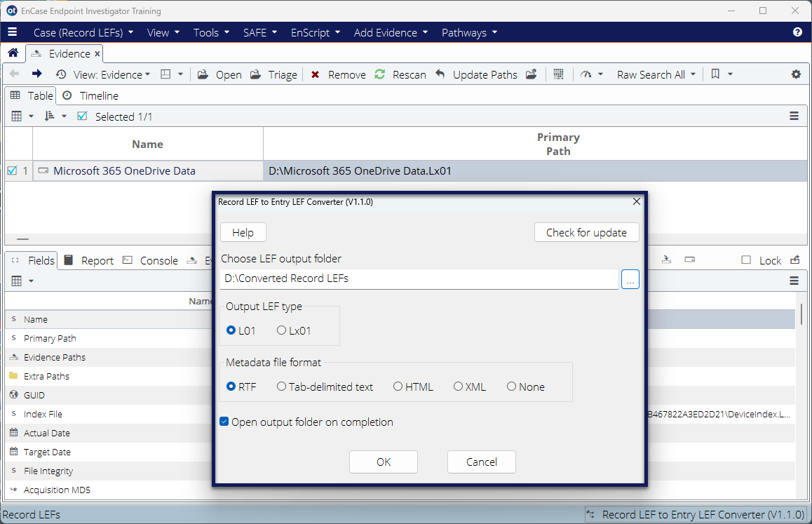
Task: Click Check for update
Action: [x=586, y=232]
